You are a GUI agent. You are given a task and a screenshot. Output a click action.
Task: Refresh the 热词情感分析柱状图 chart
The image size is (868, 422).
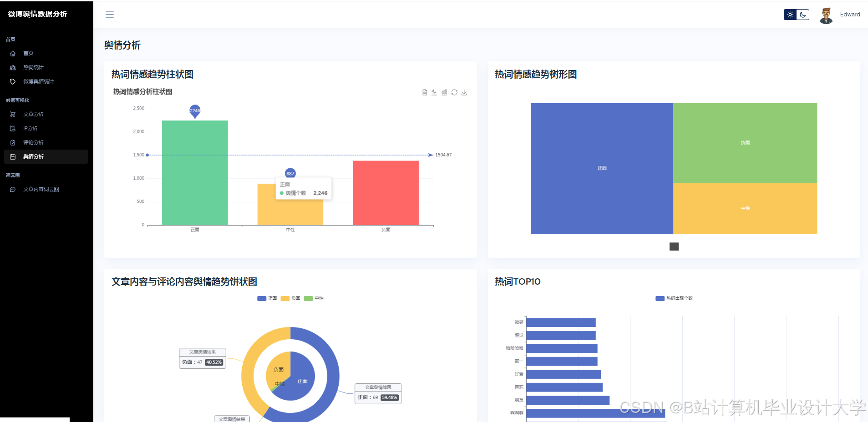454,92
